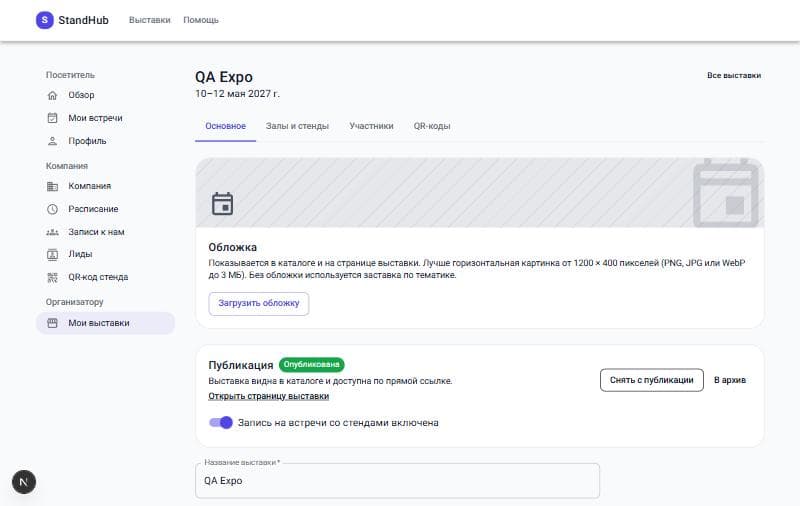Click the green Опубликована status badge
Screen dimensions: 800x506
click(311, 365)
